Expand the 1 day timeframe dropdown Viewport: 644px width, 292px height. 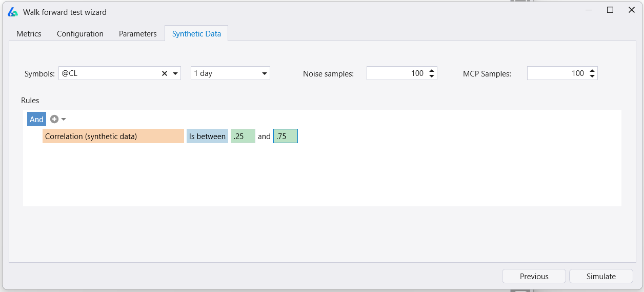pos(265,73)
